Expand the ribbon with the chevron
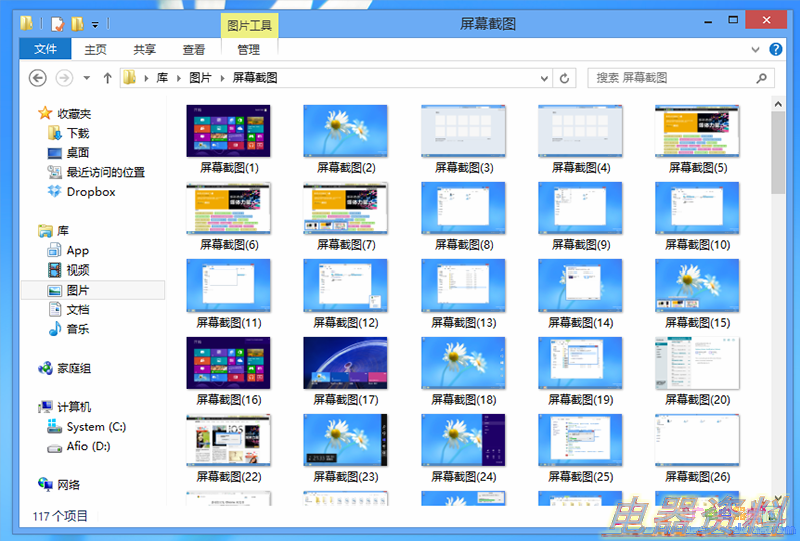The width and height of the screenshot is (800, 541). click(755, 49)
